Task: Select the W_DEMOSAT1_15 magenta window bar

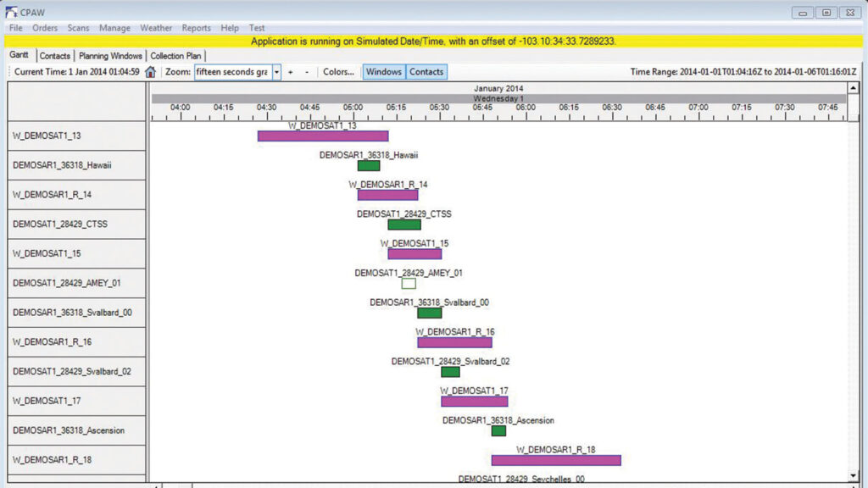Action: click(x=415, y=254)
